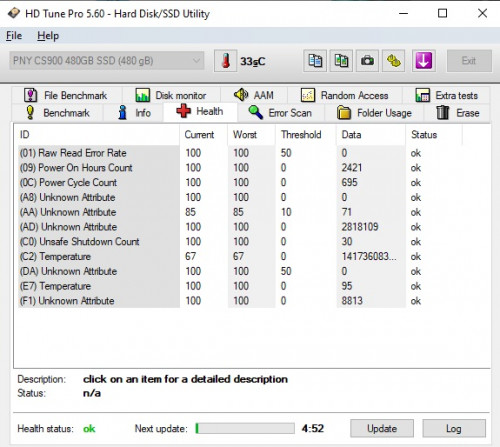Click the Update button

pyautogui.click(x=382, y=428)
